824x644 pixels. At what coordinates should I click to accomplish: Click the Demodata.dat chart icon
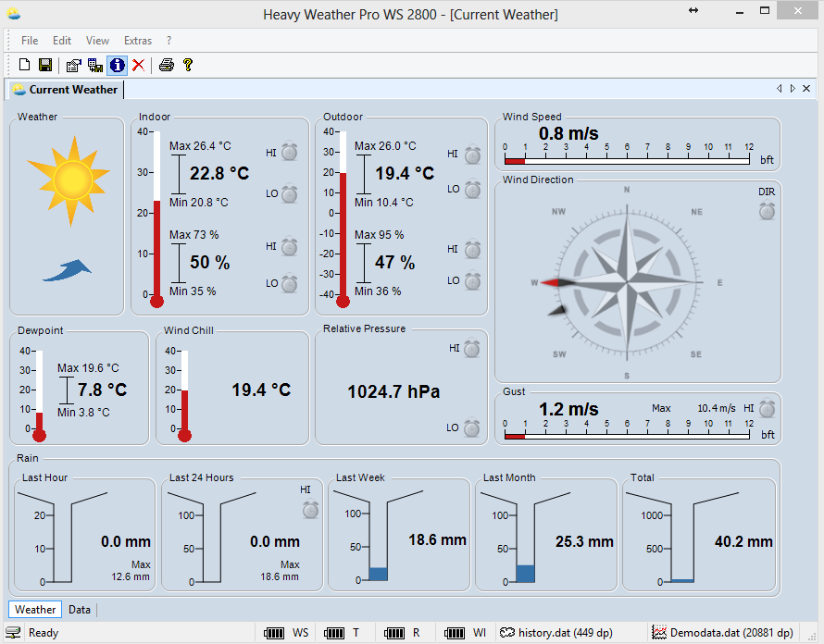tap(659, 633)
